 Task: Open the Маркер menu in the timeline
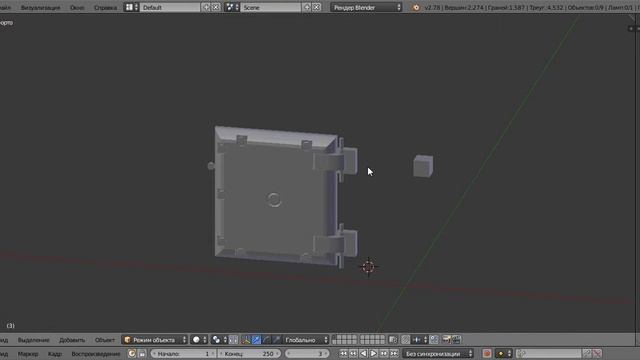28,354
